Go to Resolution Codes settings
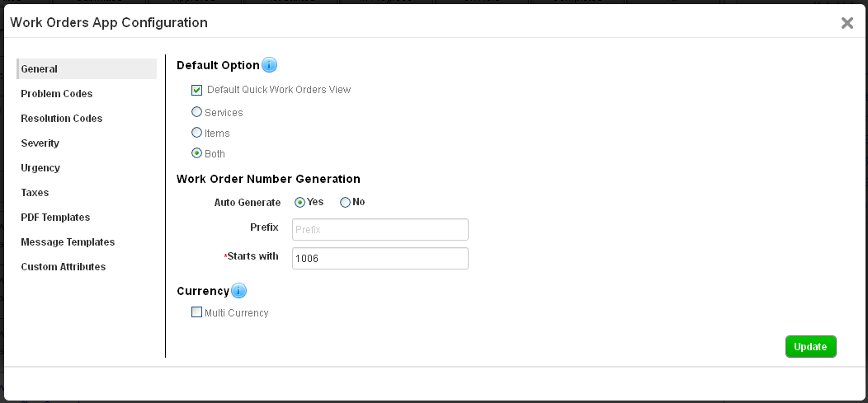 [x=62, y=119]
